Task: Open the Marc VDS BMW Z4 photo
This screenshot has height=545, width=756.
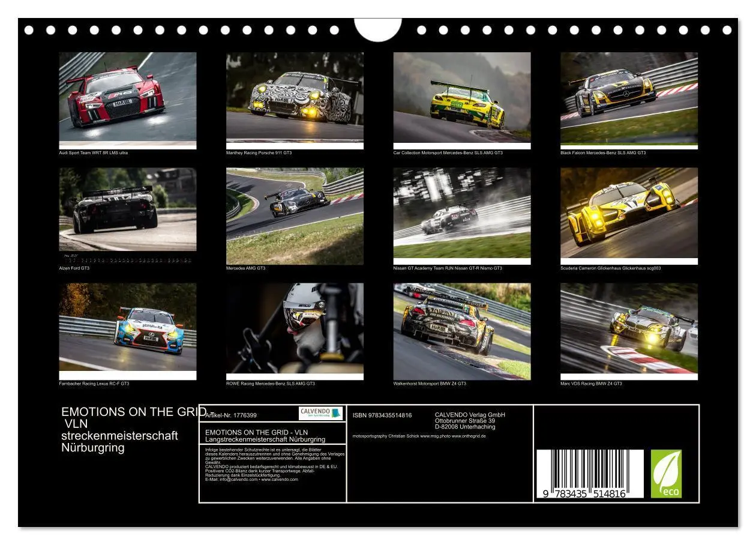Action: pos(629,331)
